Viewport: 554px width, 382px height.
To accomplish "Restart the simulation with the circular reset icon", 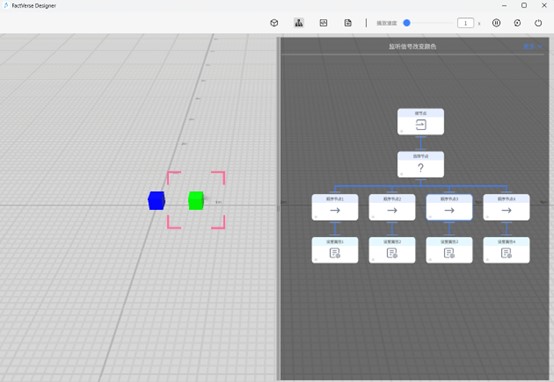I will 517,23.
